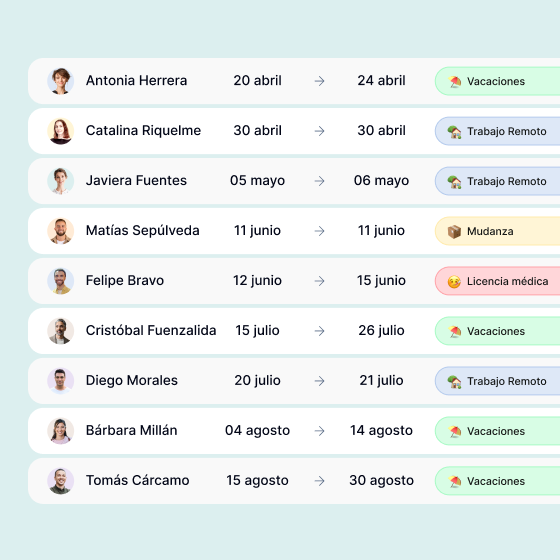Click the umbrella icon in Antonia Herrera's row
This screenshot has width=560, height=560.
pos(455,81)
